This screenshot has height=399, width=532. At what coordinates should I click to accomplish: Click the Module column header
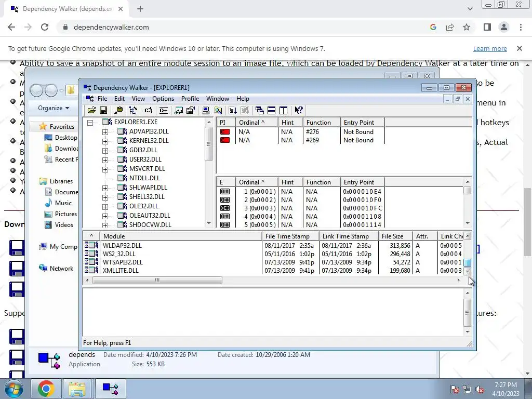point(181,236)
